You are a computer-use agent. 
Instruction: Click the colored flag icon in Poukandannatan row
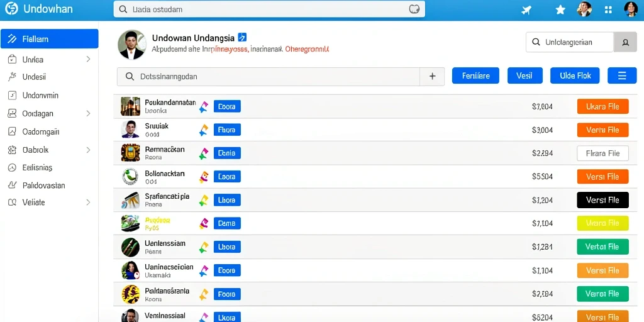(x=203, y=107)
